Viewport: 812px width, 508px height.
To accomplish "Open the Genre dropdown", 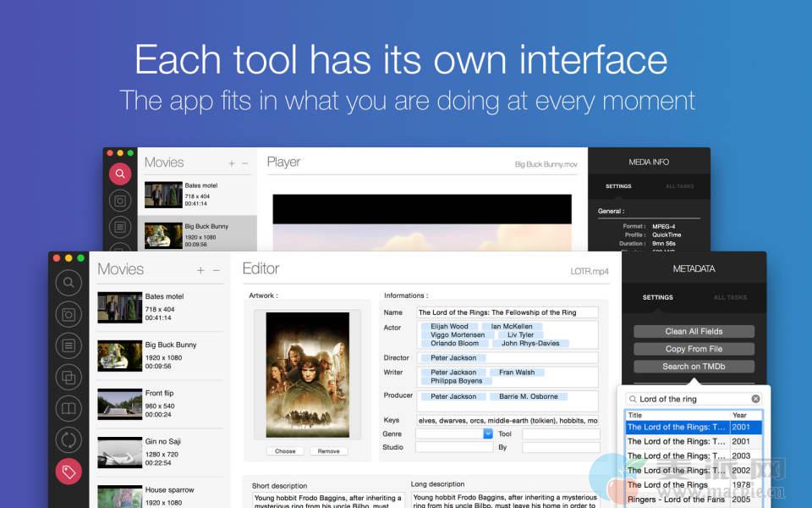I will point(488,433).
